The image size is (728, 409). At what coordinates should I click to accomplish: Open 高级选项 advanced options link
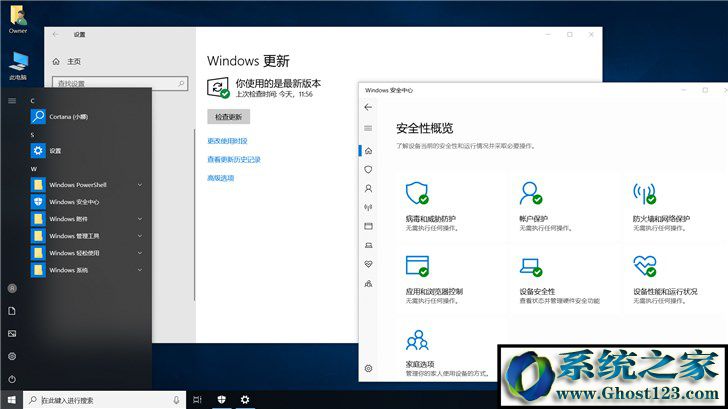coord(221,178)
